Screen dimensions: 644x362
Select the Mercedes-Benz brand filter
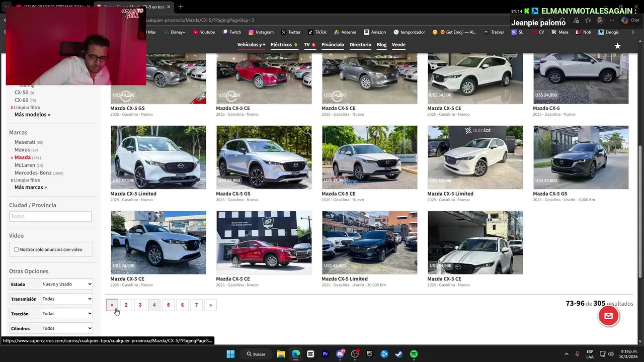[x=33, y=173]
